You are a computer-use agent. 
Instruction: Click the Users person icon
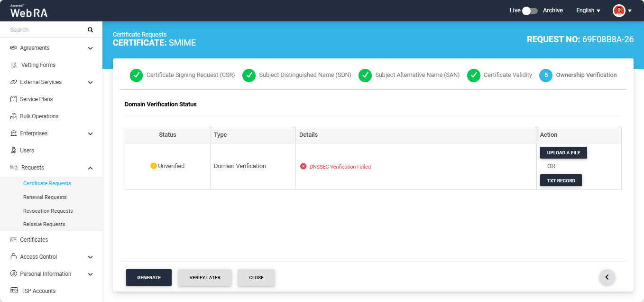pos(13,151)
